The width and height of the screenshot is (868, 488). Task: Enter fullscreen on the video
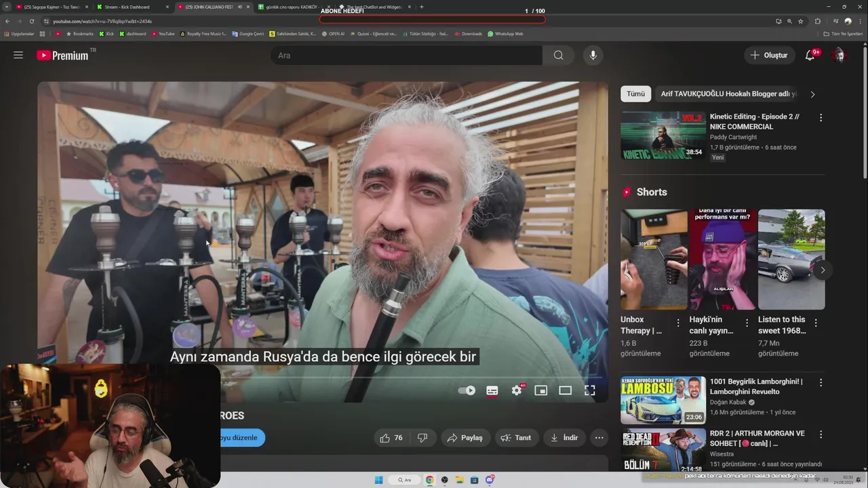click(590, 390)
